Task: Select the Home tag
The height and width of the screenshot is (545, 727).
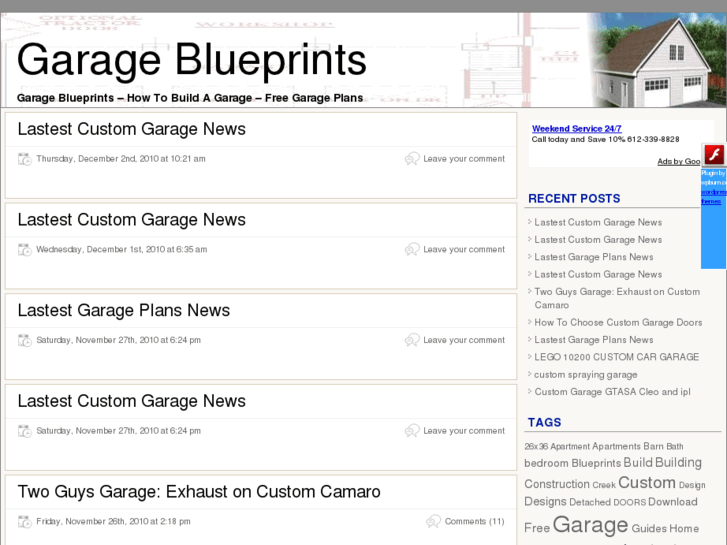Action: 684,528
